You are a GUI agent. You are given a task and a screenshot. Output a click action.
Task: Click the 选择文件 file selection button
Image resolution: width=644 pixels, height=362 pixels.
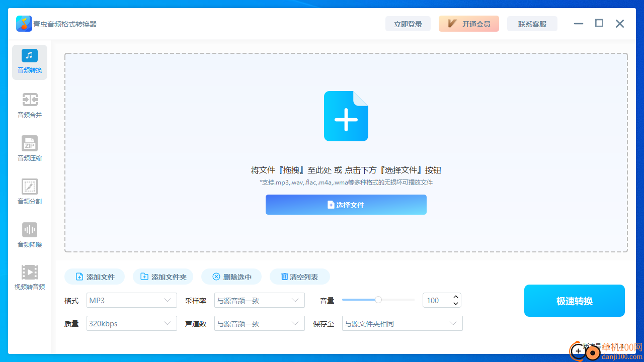346,205
